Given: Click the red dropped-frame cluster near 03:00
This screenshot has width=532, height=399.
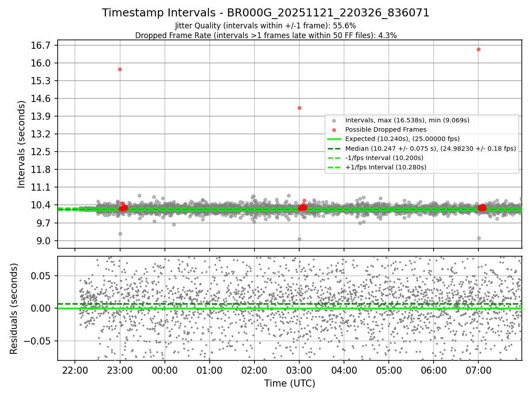Looking at the screenshot, I should (303, 207).
